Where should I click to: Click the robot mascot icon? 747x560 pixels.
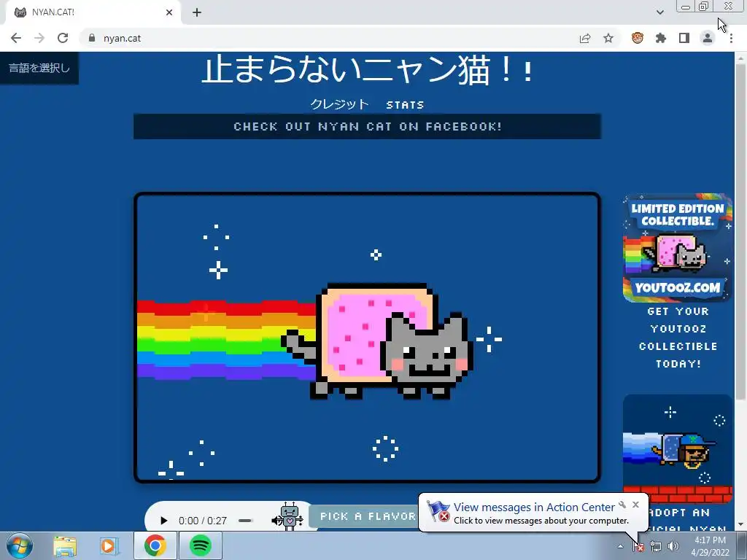290,517
